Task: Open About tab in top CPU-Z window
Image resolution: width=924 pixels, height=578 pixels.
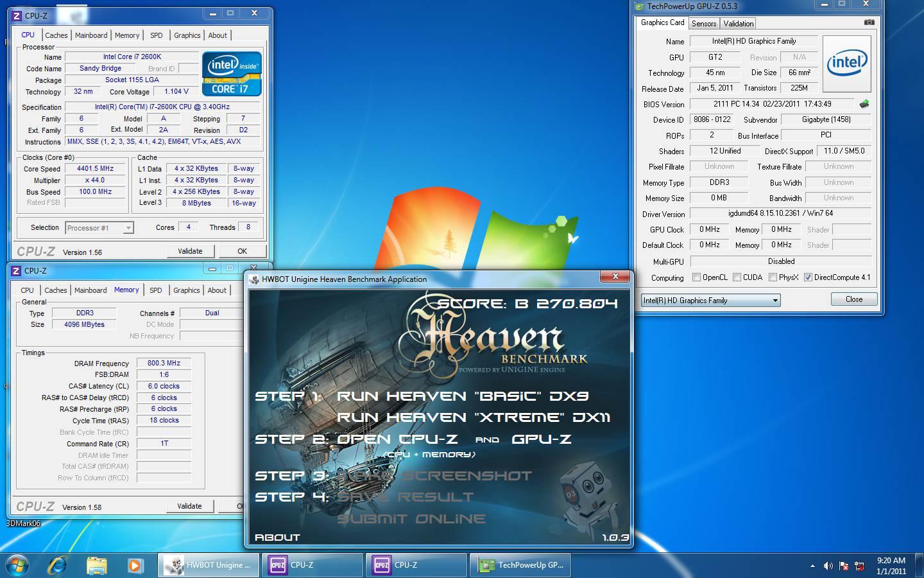Action: point(218,35)
